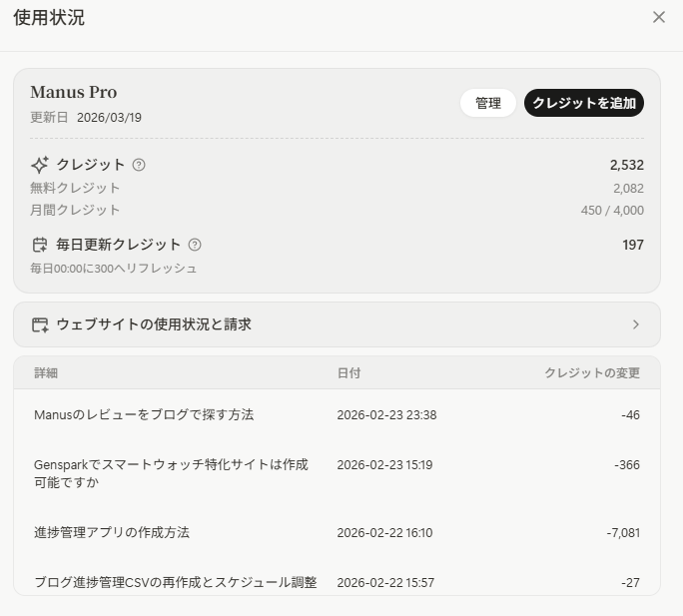Close the 使用状況 dialog
Screen dimensions: 683x616
(658, 17)
